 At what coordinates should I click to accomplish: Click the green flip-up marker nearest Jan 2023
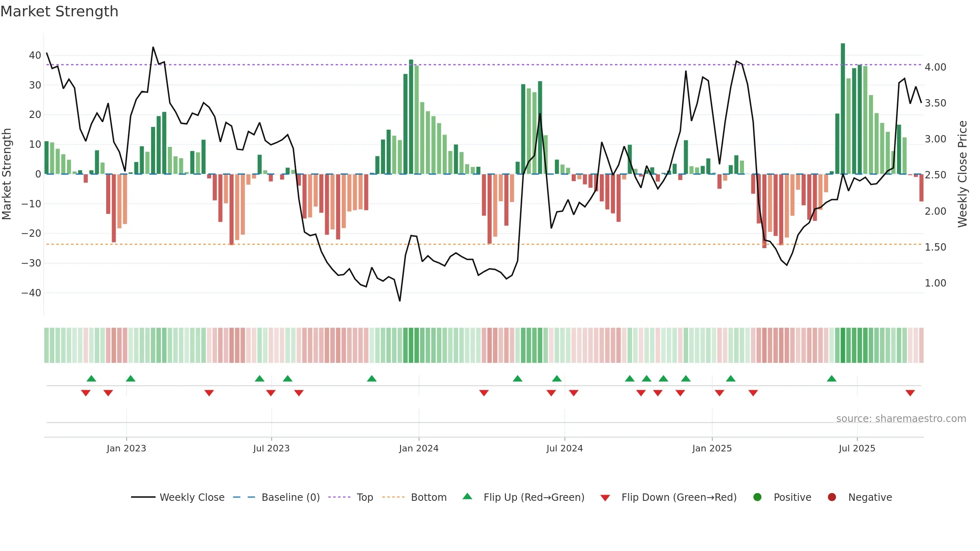pyautogui.click(x=131, y=378)
